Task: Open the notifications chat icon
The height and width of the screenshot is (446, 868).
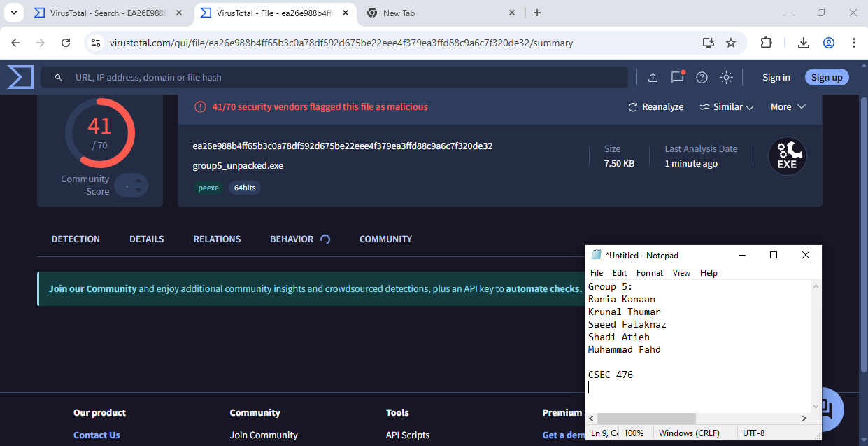Action: tap(677, 77)
